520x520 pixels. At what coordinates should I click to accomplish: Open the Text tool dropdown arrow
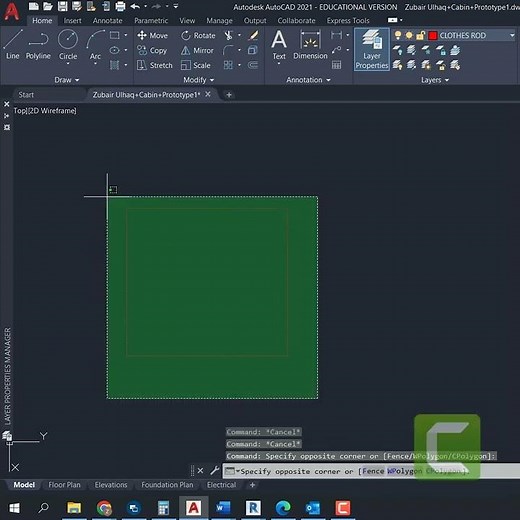pyautogui.click(x=279, y=63)
